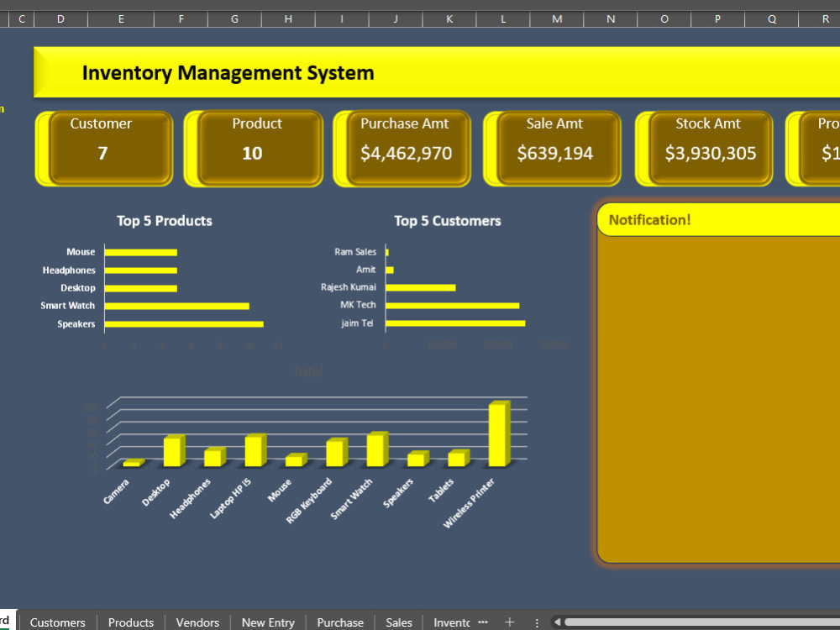Click the Tablets axis label in Total chart
840x630 pixels.
tap(441, 491)
